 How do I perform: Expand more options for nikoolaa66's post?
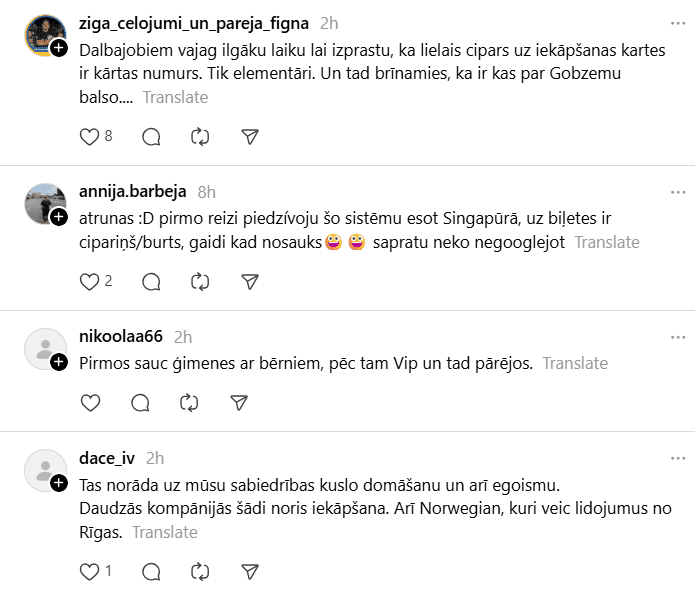click(x=678, y=337)
